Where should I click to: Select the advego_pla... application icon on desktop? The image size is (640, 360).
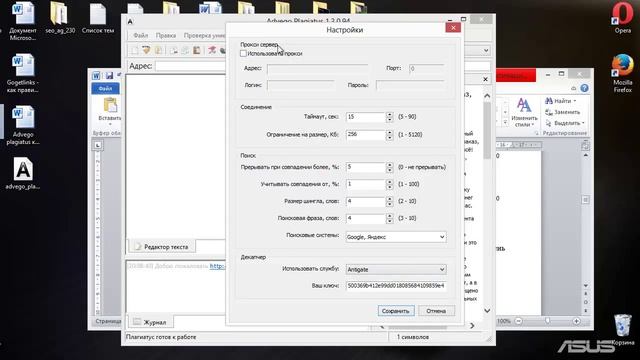coord(23,173)
